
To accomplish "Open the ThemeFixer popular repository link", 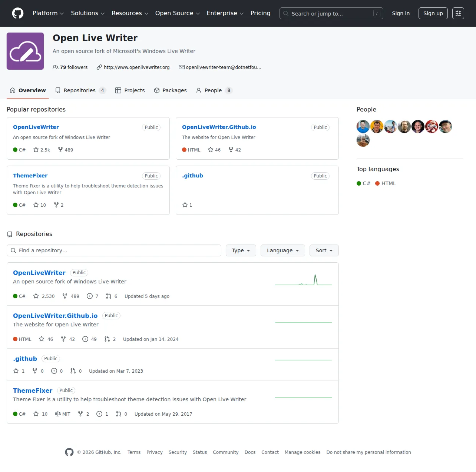I will click(x=30, y=176).
